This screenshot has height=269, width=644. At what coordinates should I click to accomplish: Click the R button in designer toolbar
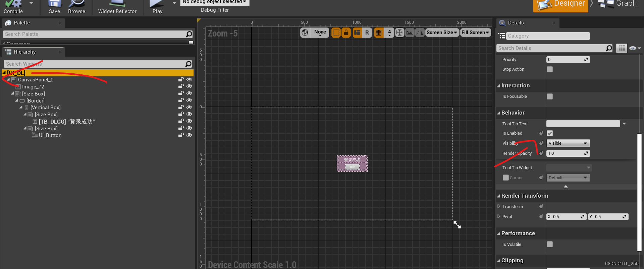pyautogui.click(x=367, y=32)
